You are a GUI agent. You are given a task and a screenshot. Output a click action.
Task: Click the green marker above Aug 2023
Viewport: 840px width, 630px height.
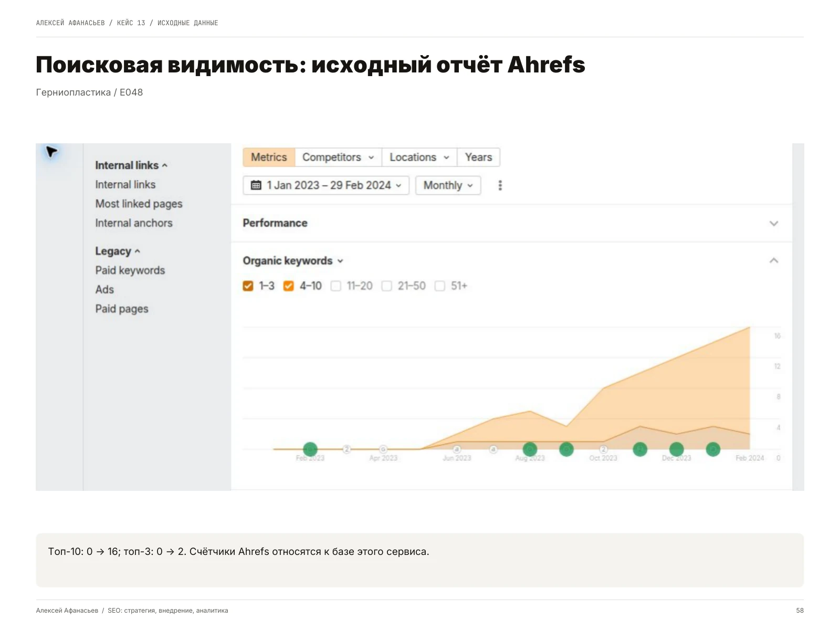(530, 449)
